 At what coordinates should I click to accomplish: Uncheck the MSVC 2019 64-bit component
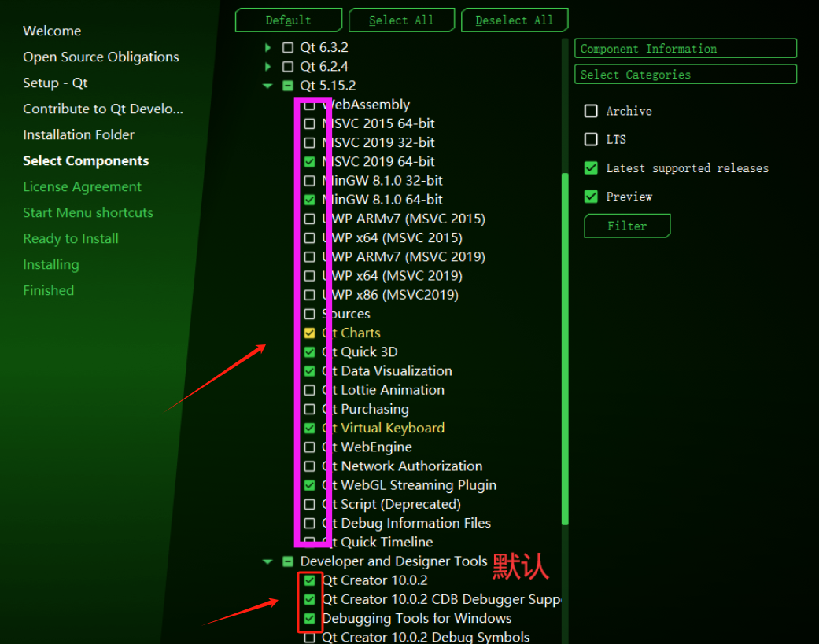[310, 161]
